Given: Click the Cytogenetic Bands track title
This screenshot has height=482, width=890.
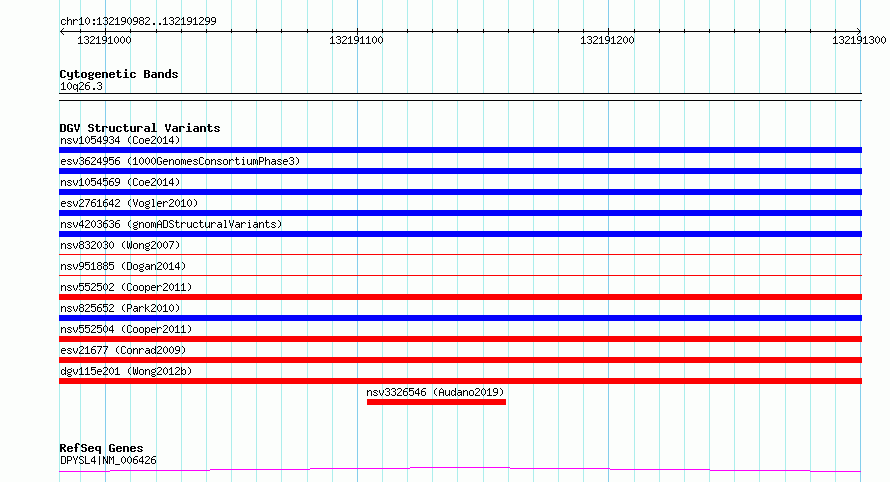Looking at the screenshot, I should pyautogui.click(x=119, y=74).
